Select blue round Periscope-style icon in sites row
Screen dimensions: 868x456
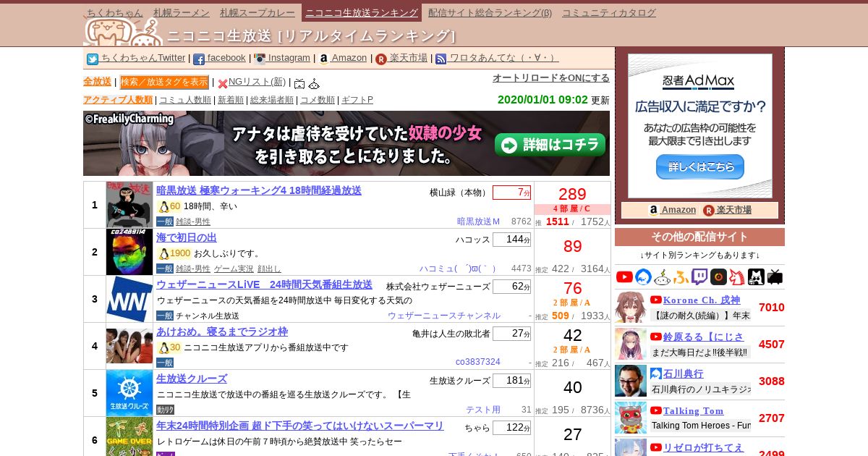pos(644,276)
